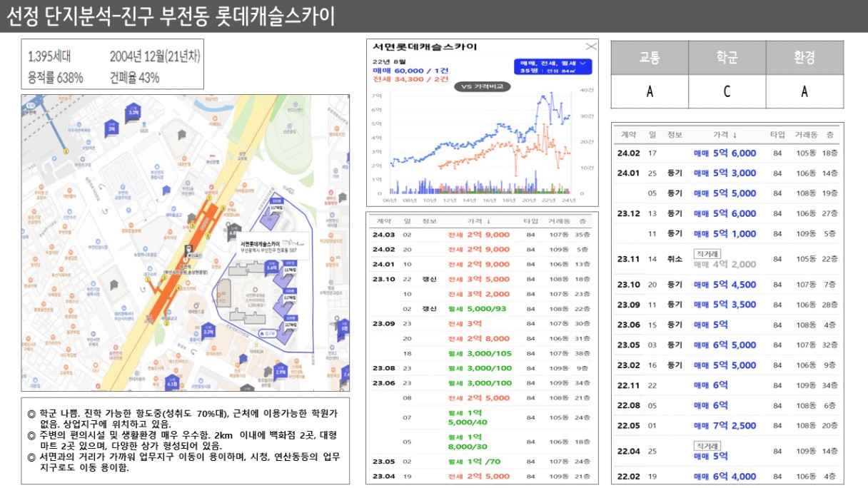Image resolution: width=868 pixels, height=488 pixels.
Task: Select the 24.03 전세 2억 9,000 row price
Action: click(x=478, y=235)
